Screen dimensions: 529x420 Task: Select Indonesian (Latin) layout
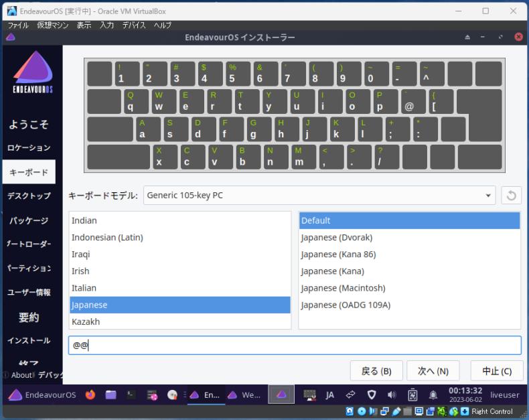[x=180, y=237]
